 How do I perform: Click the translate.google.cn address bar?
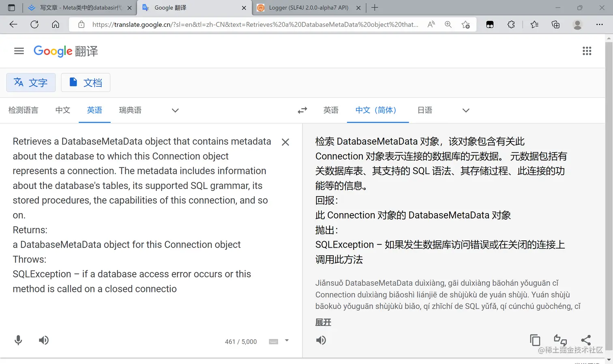tap(255, 24)
